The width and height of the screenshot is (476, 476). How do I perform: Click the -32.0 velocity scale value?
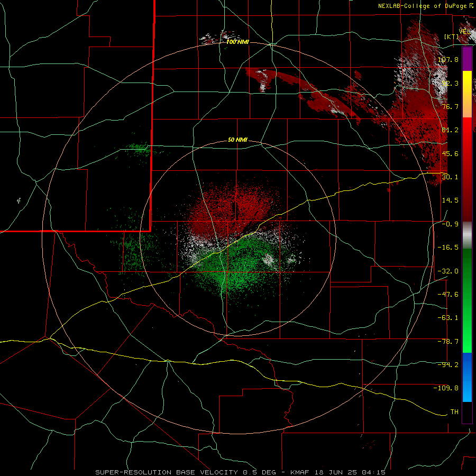[x=448, y=271]
